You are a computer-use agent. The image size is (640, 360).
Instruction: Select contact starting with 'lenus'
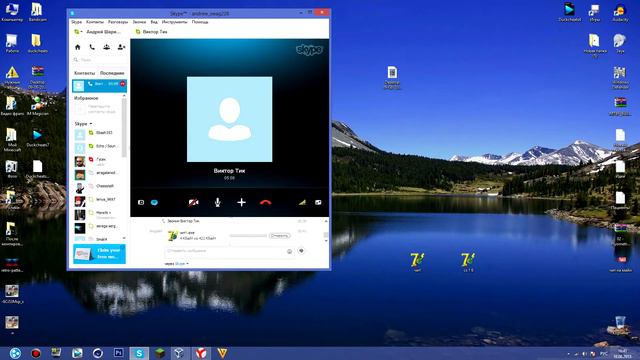(x=98, y=200)
